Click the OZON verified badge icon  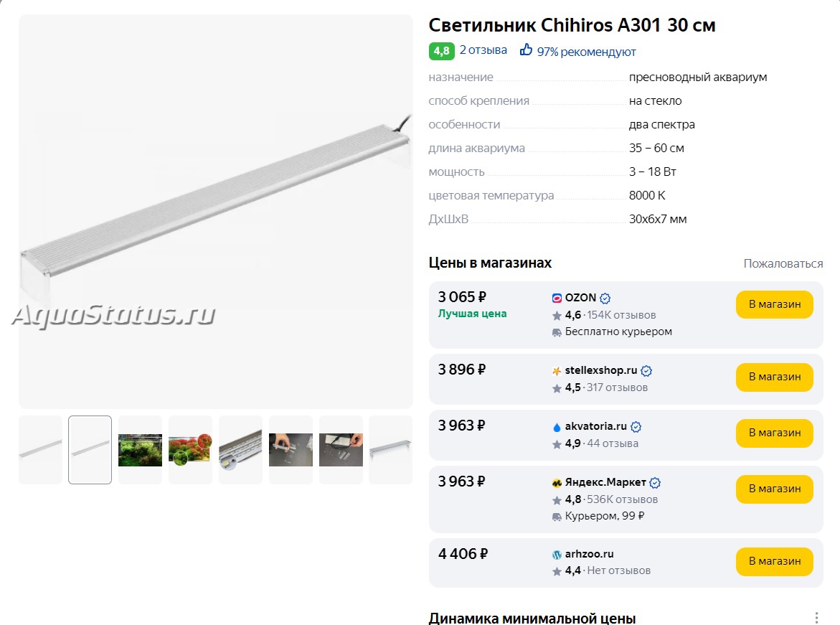[x=605, y=298]
